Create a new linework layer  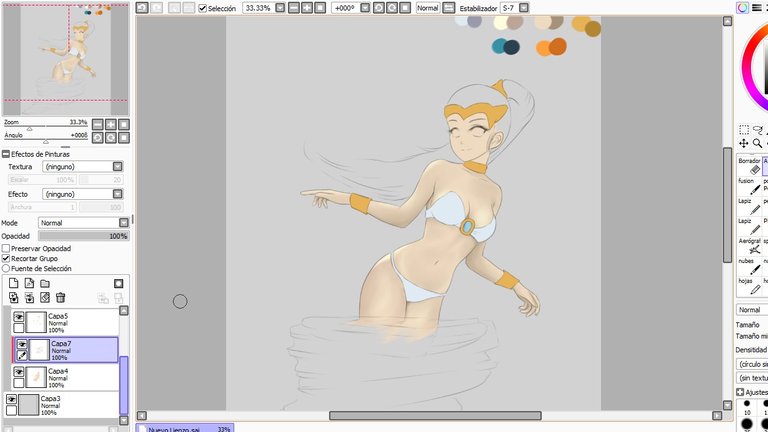pos(29,283)
